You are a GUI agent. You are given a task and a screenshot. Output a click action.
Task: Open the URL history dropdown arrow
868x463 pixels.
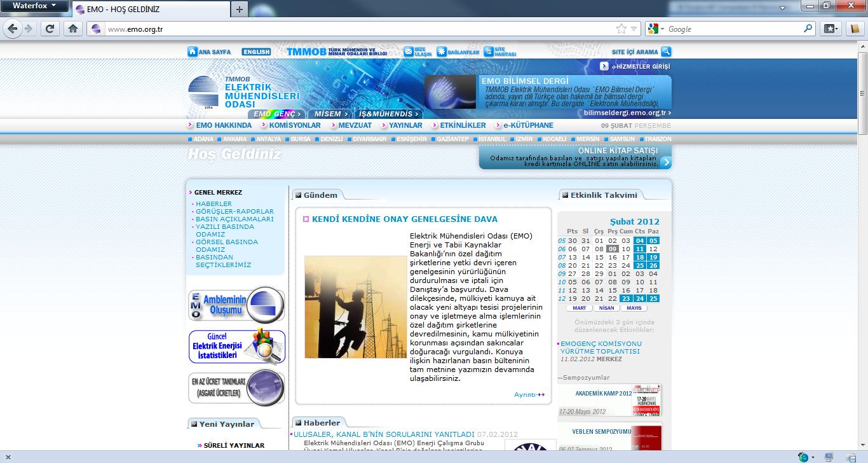click(634, 29)
